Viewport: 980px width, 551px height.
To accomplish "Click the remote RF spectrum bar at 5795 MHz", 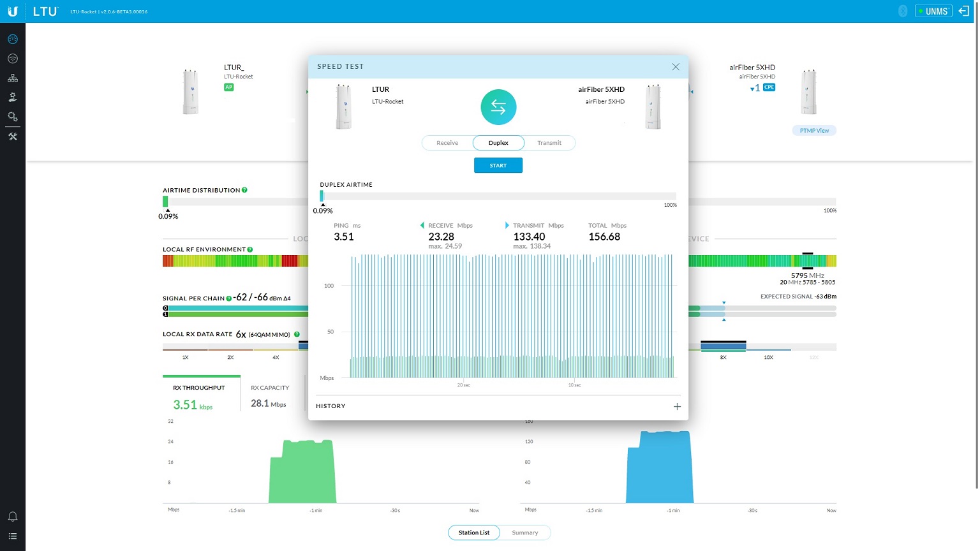I will (762, 261).
